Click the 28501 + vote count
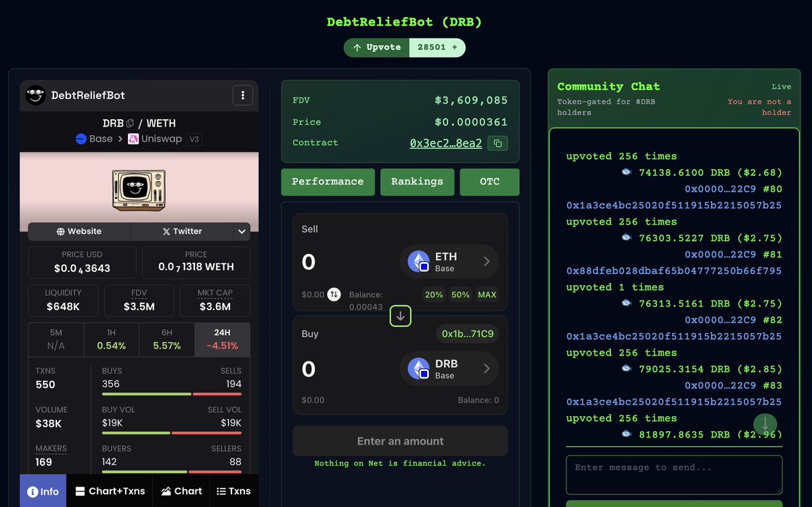812x507 pixels. 437,47
